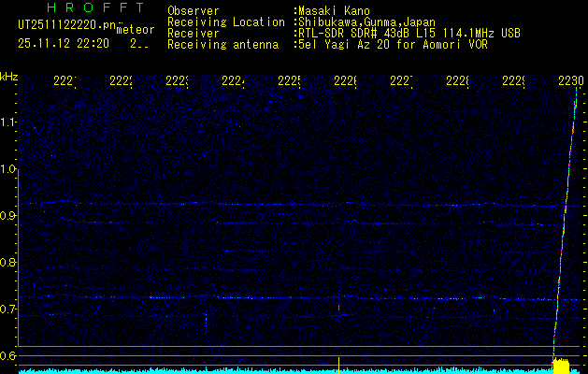Click the 0.7 kHz frequency tick
Screen dimensions: 588x374
[8, 309]
